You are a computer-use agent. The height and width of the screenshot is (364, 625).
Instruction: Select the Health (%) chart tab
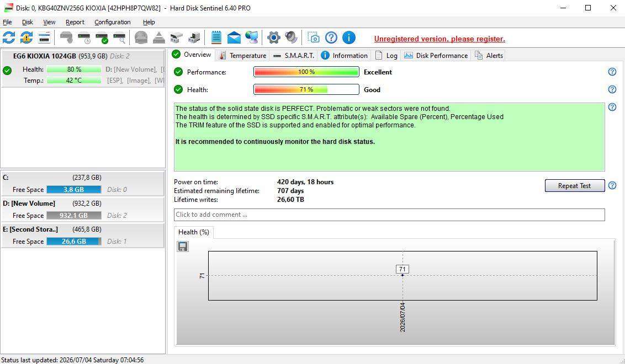(x=194, y=232)
